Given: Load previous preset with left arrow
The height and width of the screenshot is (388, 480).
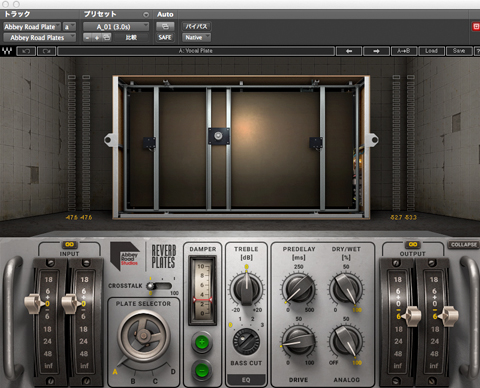Looking at the screenshot, I should (349, 51).
